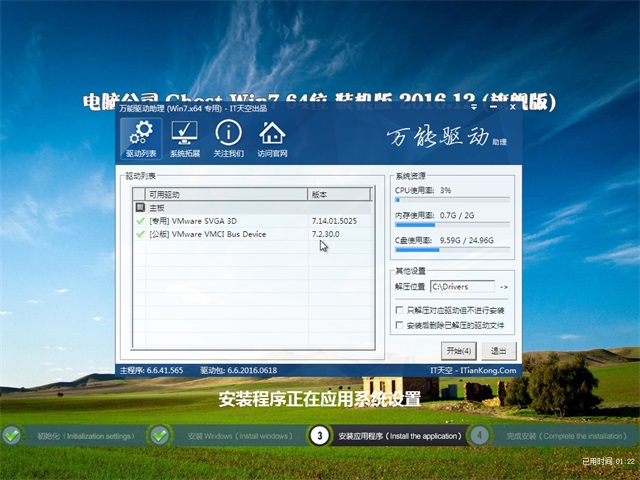This screenshot has height=480, width=640.
Task: Click the 版本 column header
Action: tap(339, 194)
